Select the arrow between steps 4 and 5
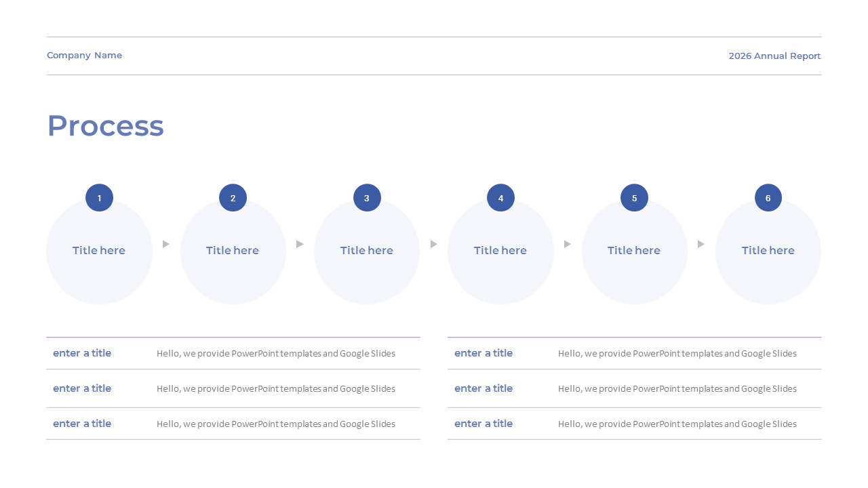Image resolution: width=868 pixels, height=488 pixels. pos(568,244)
